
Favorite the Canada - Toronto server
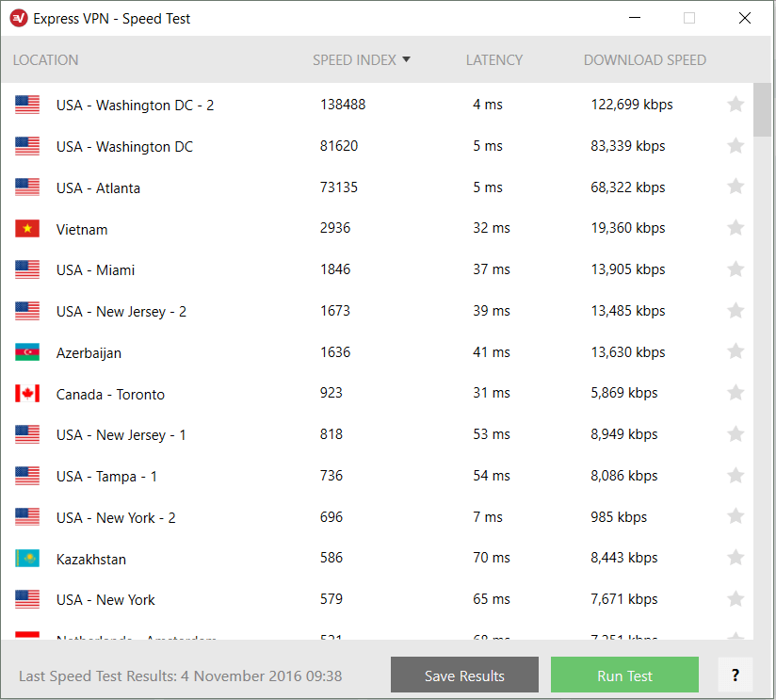(x=736, y=393)
